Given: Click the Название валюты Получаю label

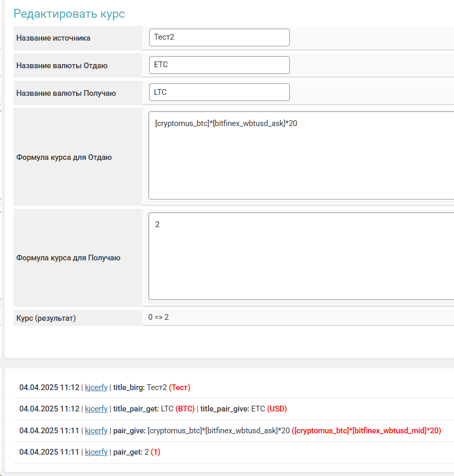Looking at the screenshot, I should click(66, 93).
